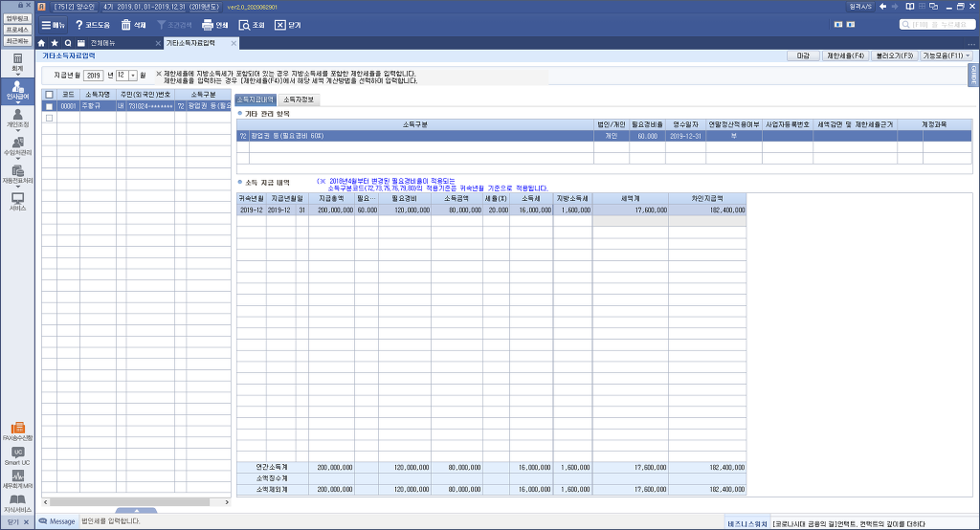This screenshot has height=530, width=980.
Task: Click the 삭제 trash can icon
Action: 126,25
